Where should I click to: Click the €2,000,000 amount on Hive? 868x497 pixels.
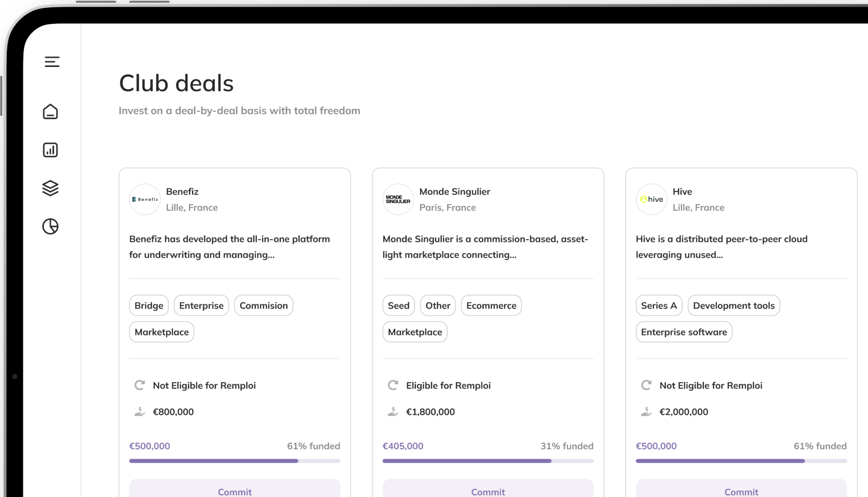(x=684, y=412)
